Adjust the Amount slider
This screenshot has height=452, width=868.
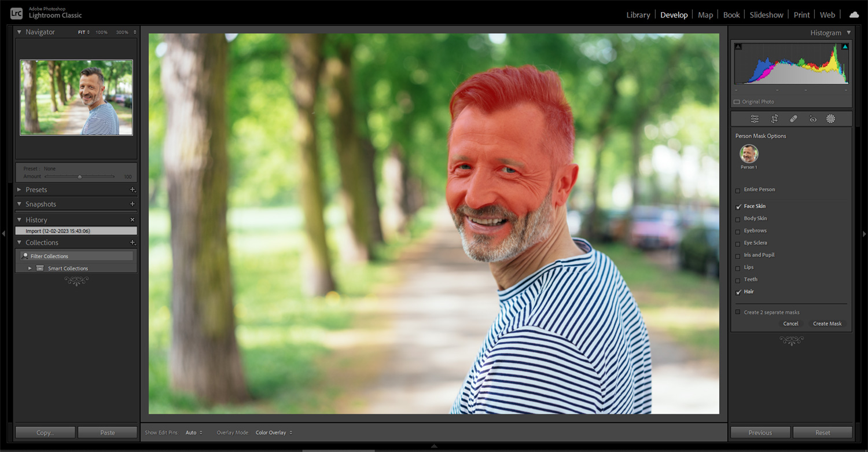pyautogui.click(x=80, y=177)
